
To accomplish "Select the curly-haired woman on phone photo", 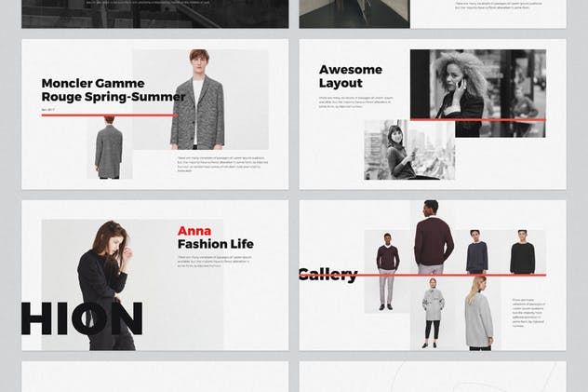I will 478,93.
